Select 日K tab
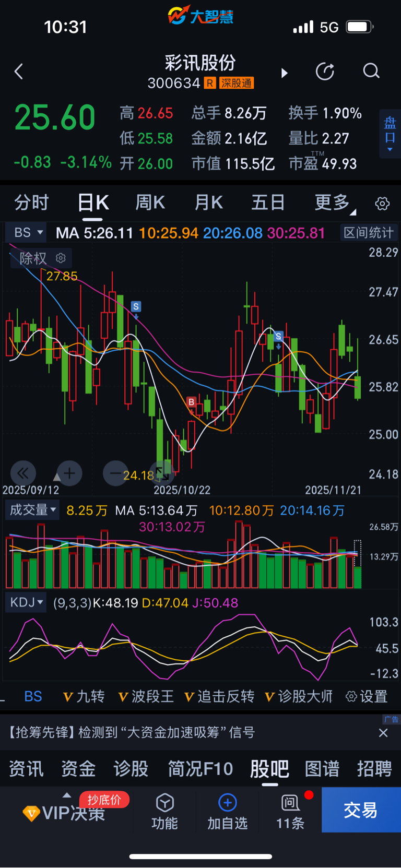This screenshot has width=401, height=868. coord(93,203)
